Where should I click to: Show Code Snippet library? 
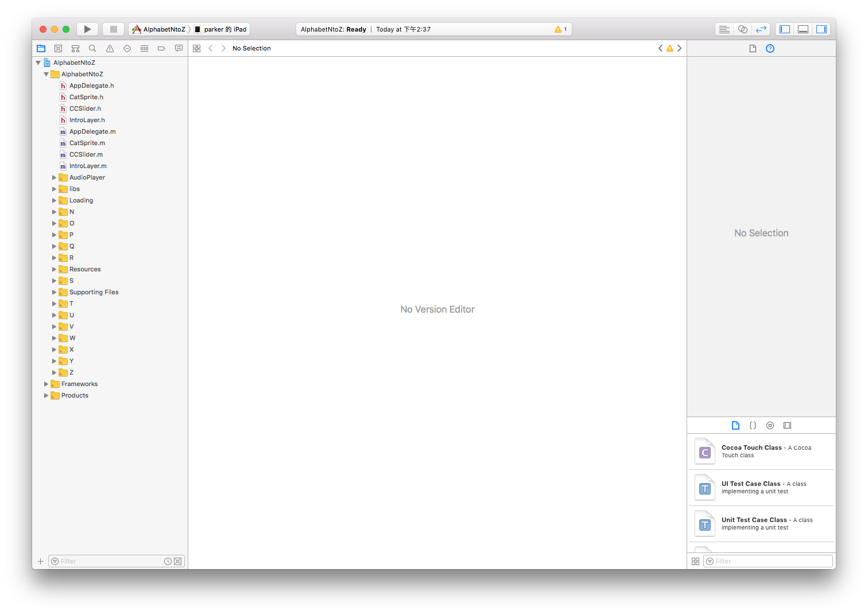click(753, 426)
